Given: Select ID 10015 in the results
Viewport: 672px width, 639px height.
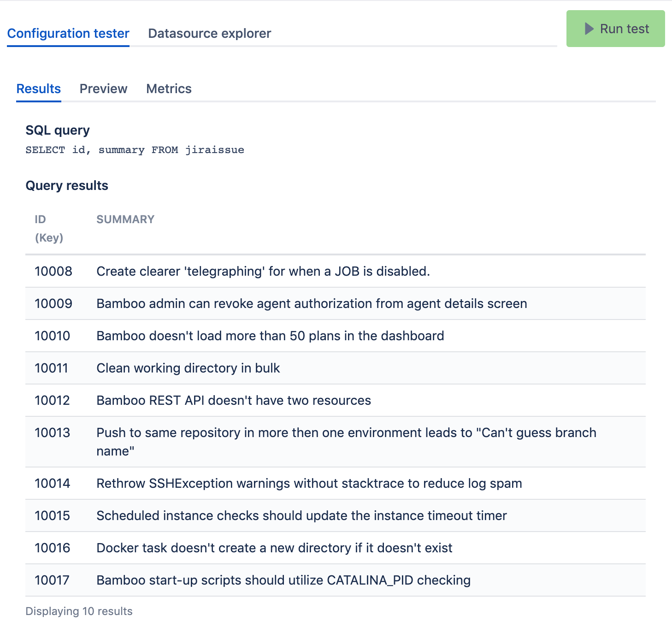Looking at the screenshot, I should click(x=53, y=516).
